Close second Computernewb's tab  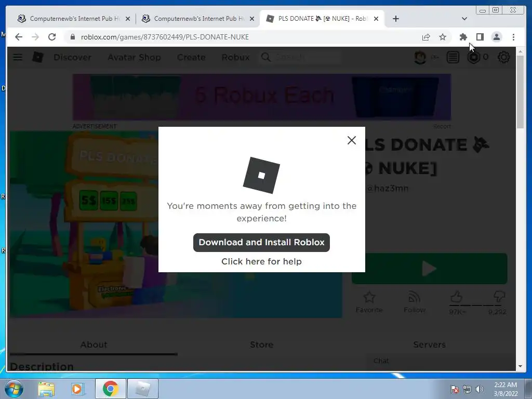point(252,19)
